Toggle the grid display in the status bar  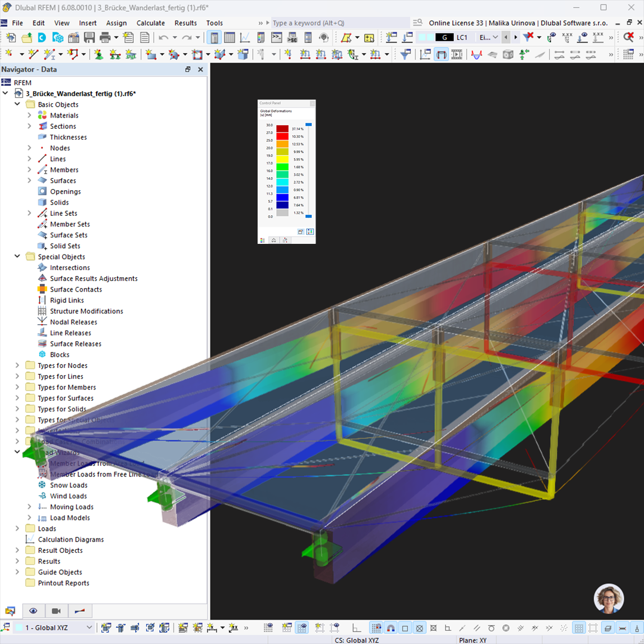coord(580,628)
